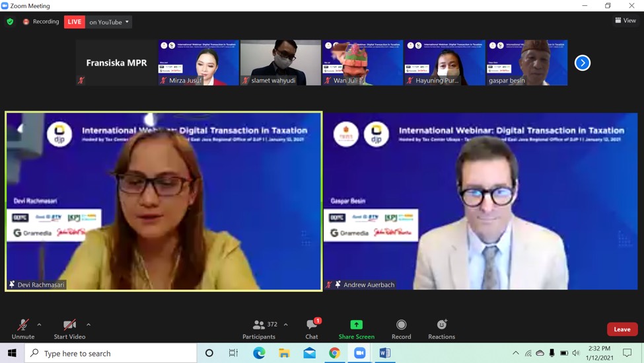The width and height of the screenshot is (644, 363).
Task: Click the Zoom Meeting title bar icon
Action: click(x=5, y=5)
